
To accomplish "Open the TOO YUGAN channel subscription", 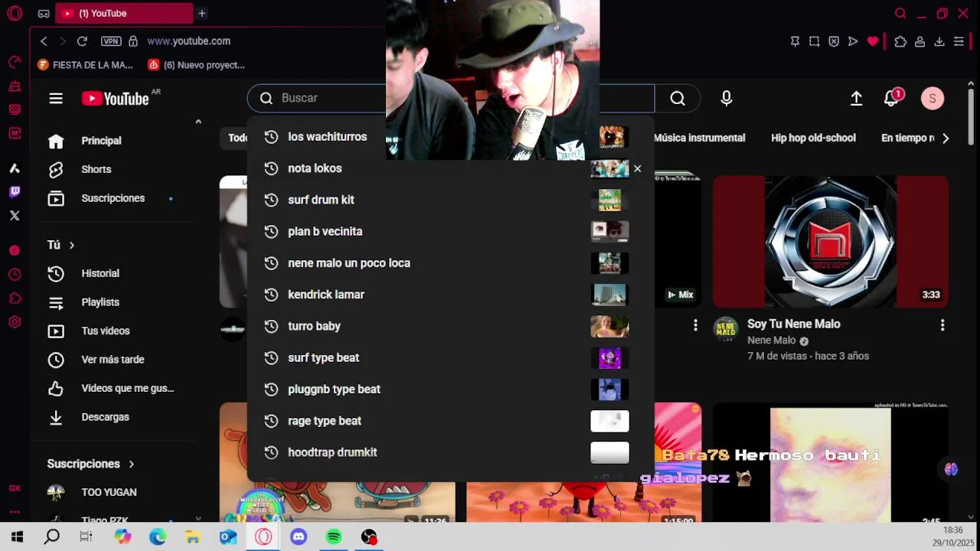I will [115, 492].
